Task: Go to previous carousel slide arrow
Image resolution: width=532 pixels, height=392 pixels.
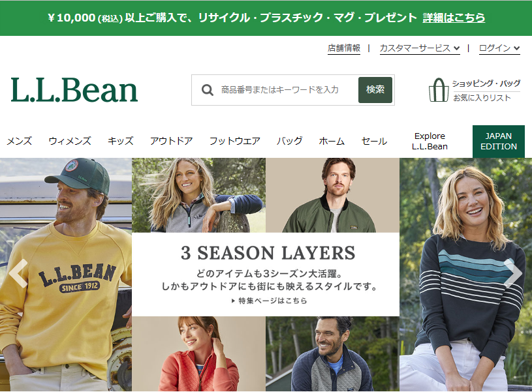Action: (18, 273)
